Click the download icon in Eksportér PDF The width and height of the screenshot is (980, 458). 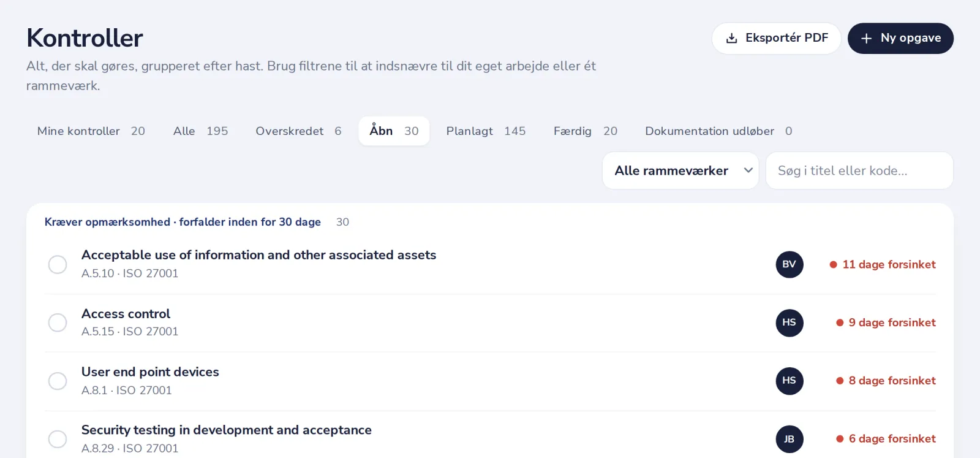coord(731,39)
